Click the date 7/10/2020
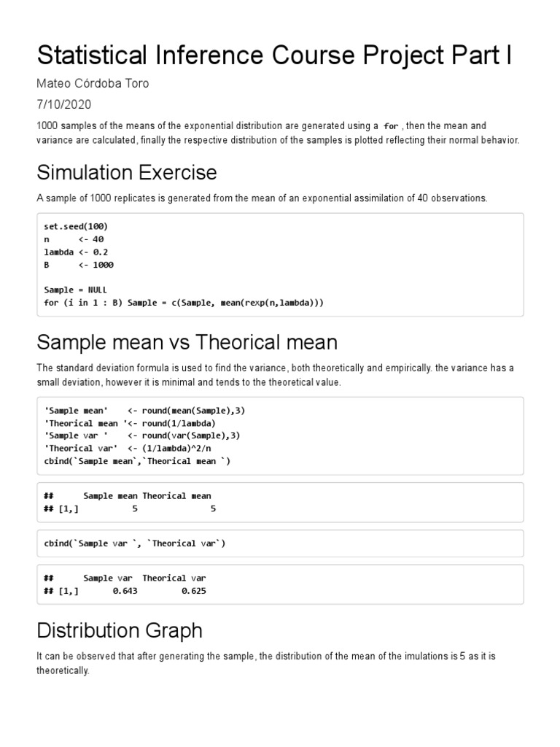Viewport: 560px width, 747px height. point(64,104)
